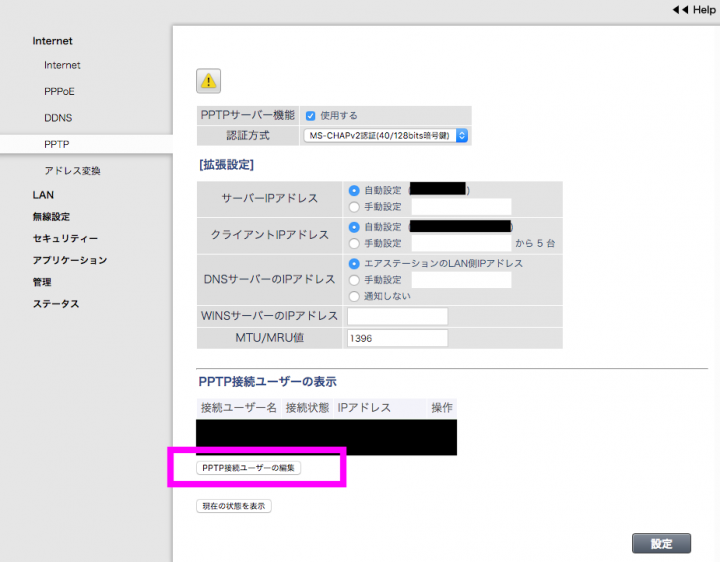This screenshot has width=720, height=562.
Task: Click the [拡張設定] section heading
Action: tap(226, 165)
